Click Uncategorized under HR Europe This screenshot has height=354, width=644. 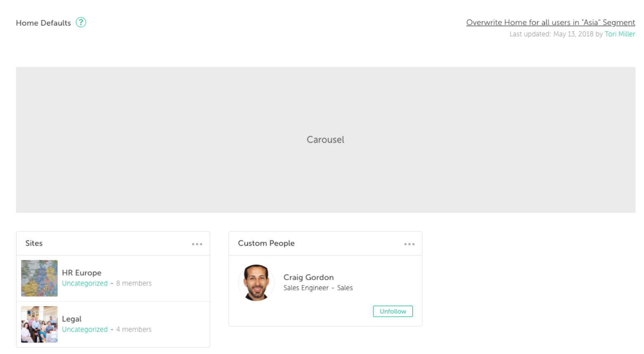(x=85, y=283)
